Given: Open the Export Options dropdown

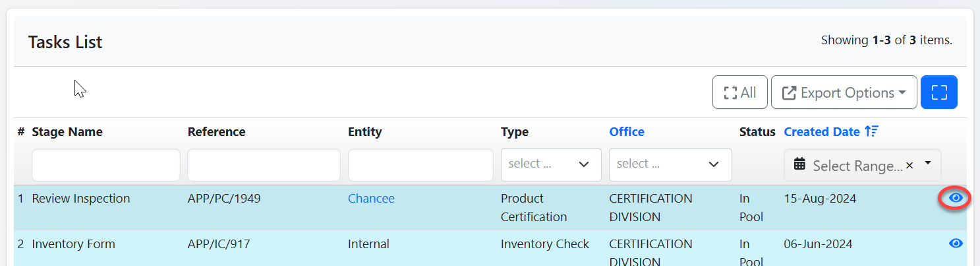Looking at the screenshot, I should 844,92.
